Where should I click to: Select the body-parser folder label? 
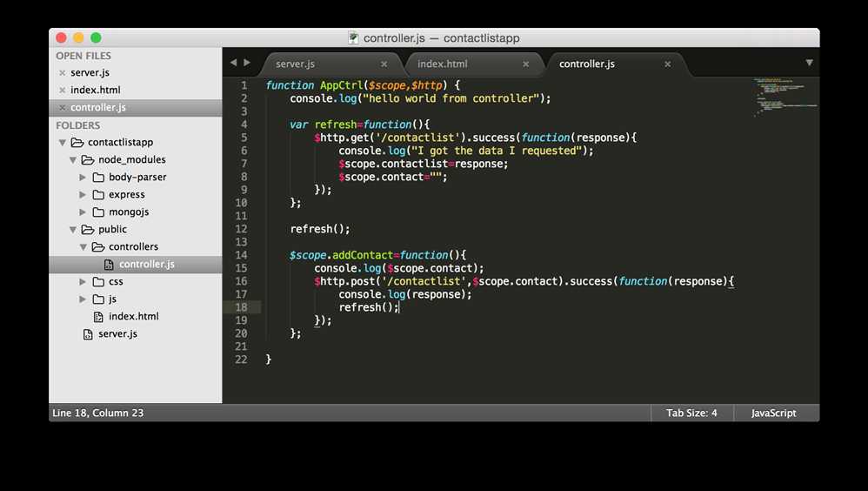(x=137, y=178)
